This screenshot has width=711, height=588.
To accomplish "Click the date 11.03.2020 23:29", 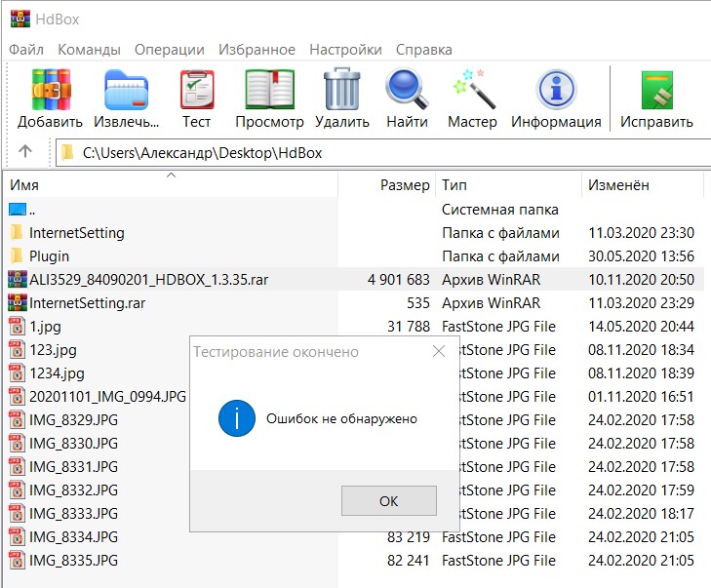I will (x=641, y=302).
